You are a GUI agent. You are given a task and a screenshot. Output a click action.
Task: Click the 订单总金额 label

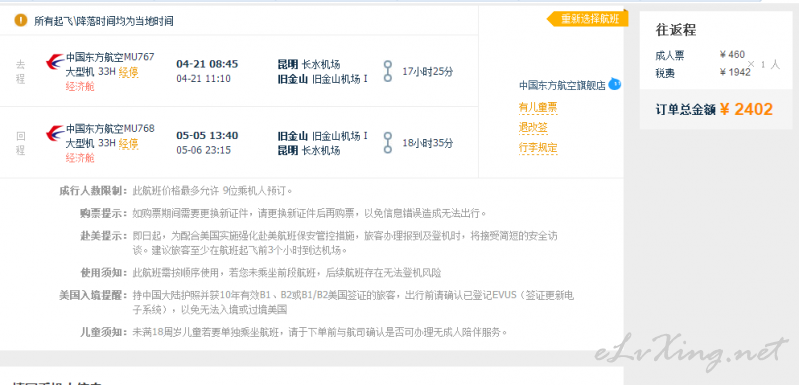pyautogui.click(x=685, y=109)
